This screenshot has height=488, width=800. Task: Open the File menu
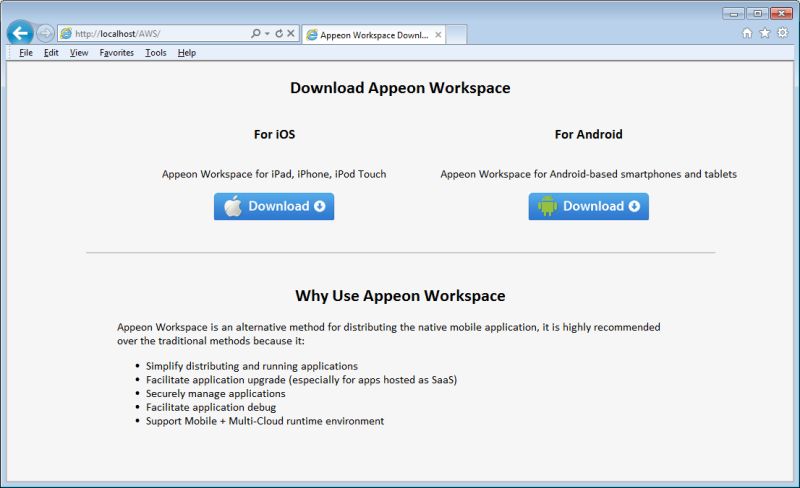[26, 53]
